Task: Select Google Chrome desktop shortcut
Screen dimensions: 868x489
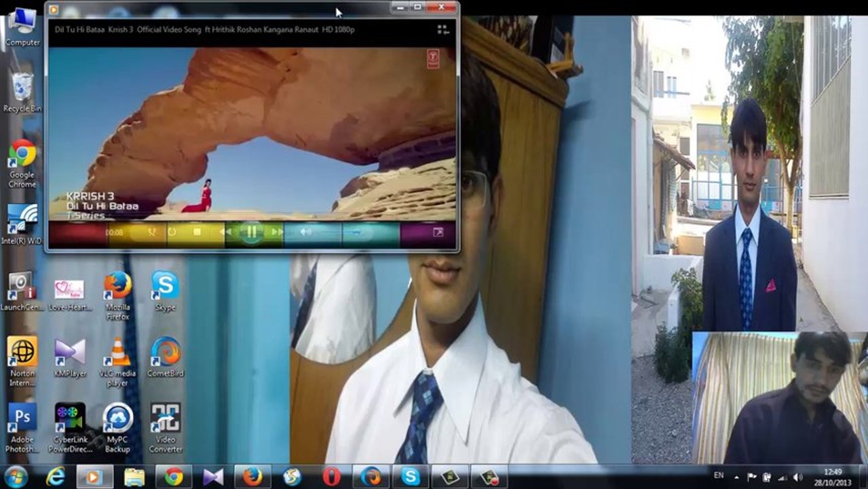Action: [x=22, y=164]
